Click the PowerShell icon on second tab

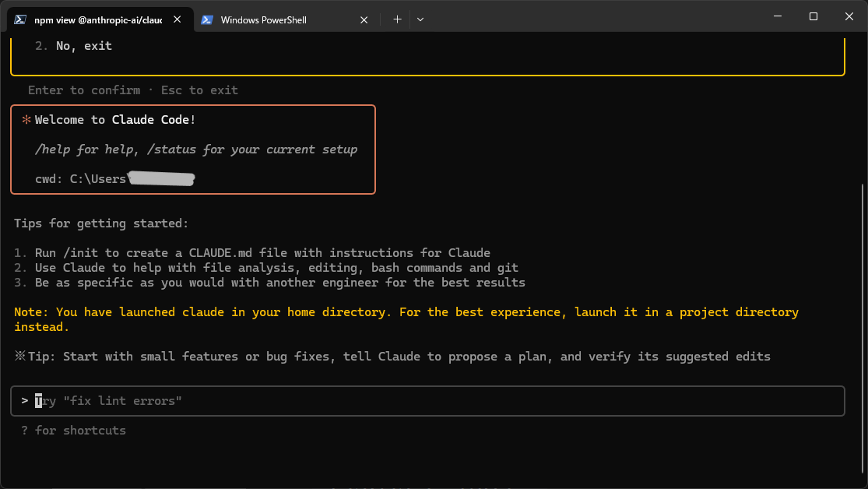pyautogui.click(x=207, y=20)
